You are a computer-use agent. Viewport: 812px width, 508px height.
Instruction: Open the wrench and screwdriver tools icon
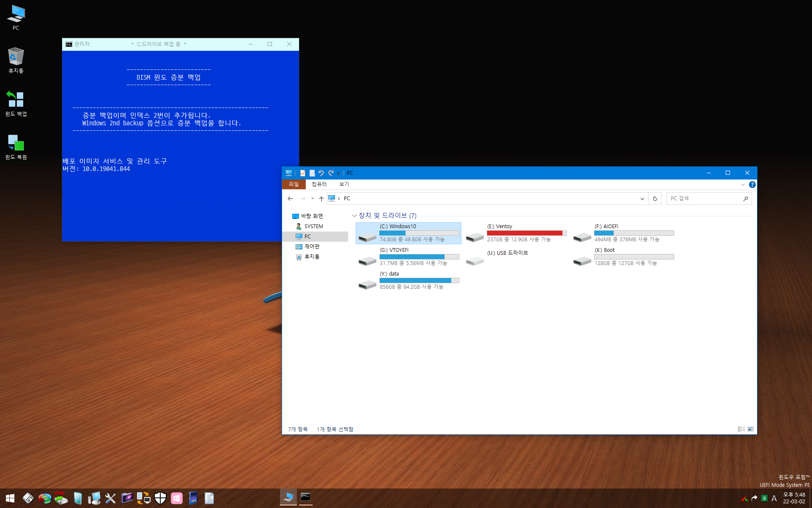pos(110,498)
